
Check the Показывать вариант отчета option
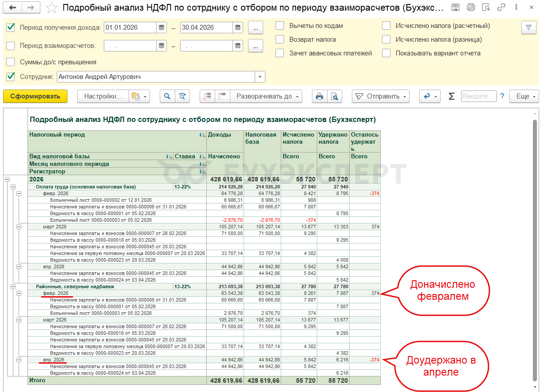pos(386,53)
